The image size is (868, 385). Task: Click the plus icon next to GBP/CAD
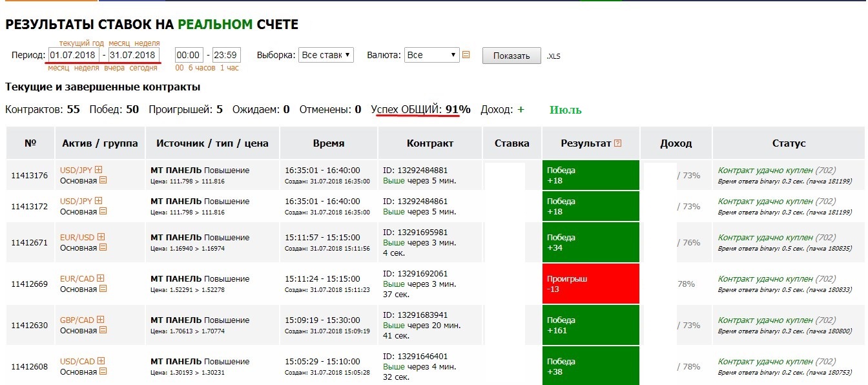click(101, 320)
